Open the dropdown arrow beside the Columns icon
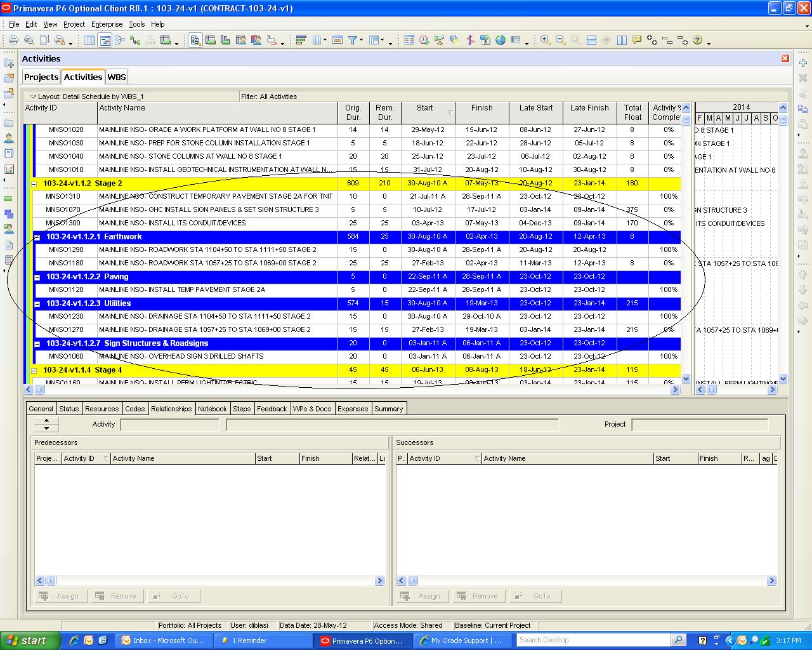The width and height of the screenshot is (812, 650). (325, 40)
